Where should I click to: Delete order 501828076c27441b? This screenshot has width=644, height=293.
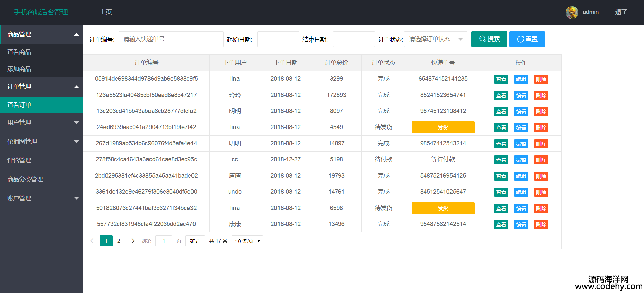[x=541, y=208]
